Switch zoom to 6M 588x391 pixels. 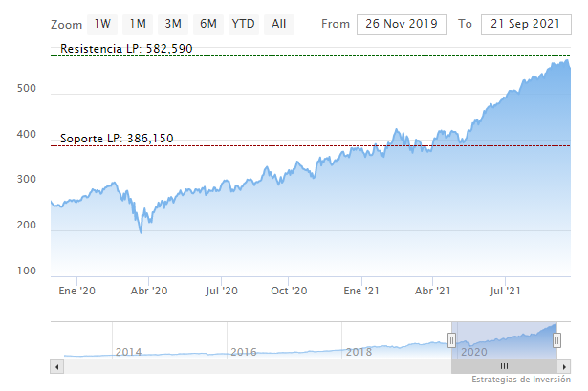[x=207, y=24]
